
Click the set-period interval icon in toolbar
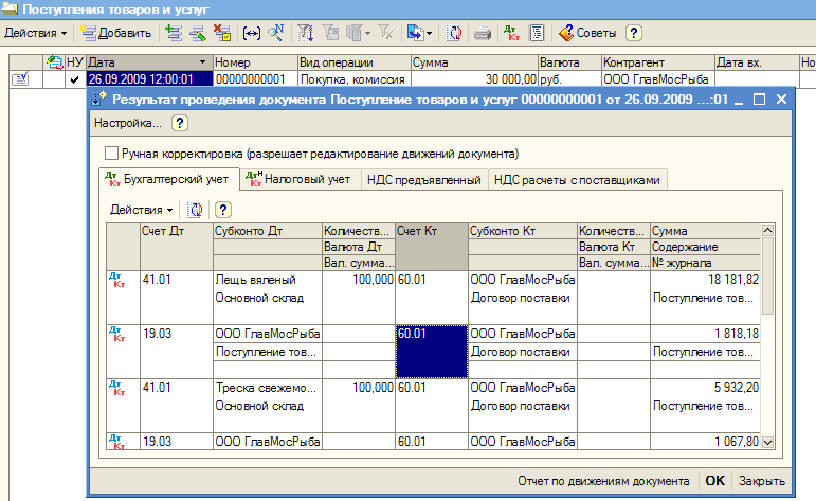tap(249, 33)
